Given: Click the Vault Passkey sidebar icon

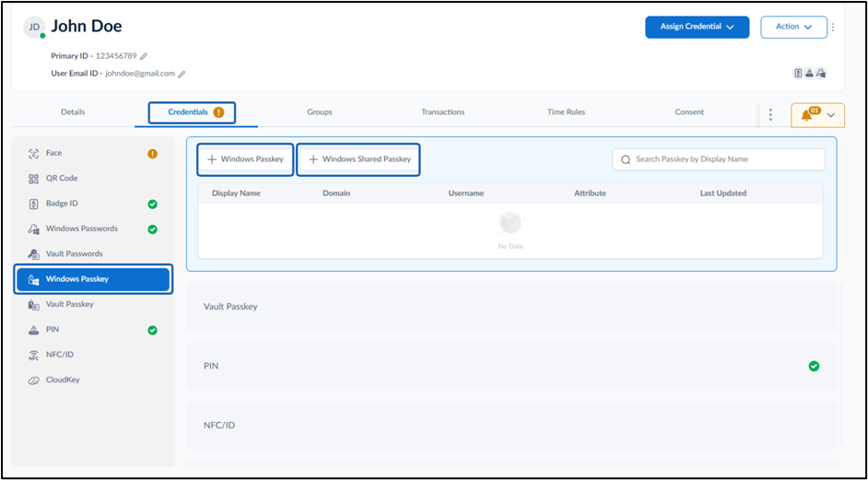Looking at the screenshot, I should tap(33, 305).
